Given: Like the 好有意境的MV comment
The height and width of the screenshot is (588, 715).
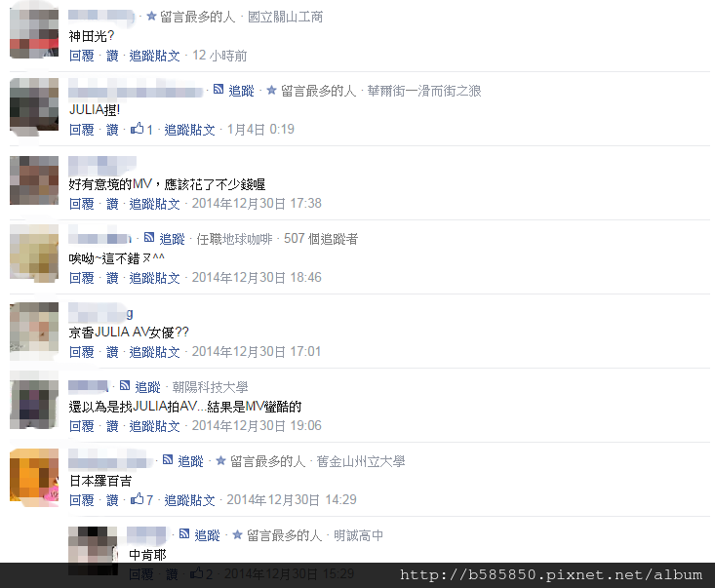Looking at the screenshot, I should tap(112, 204).
